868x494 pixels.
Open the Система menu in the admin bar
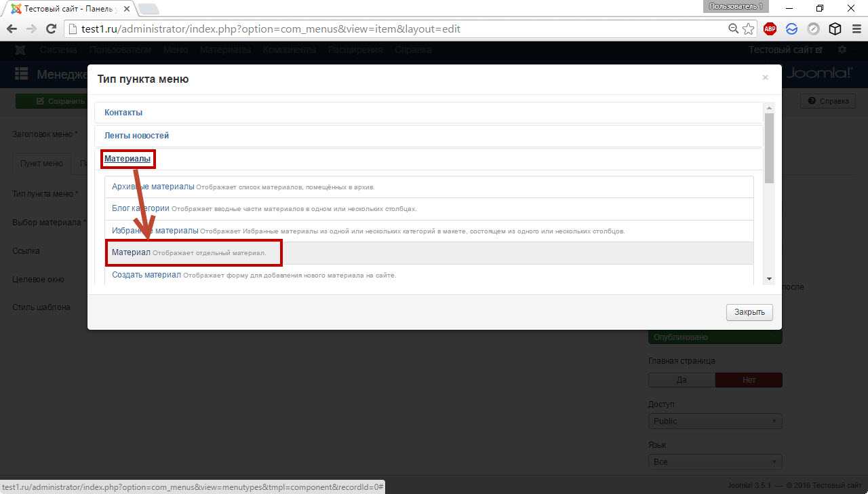click(x=58, y=50)
